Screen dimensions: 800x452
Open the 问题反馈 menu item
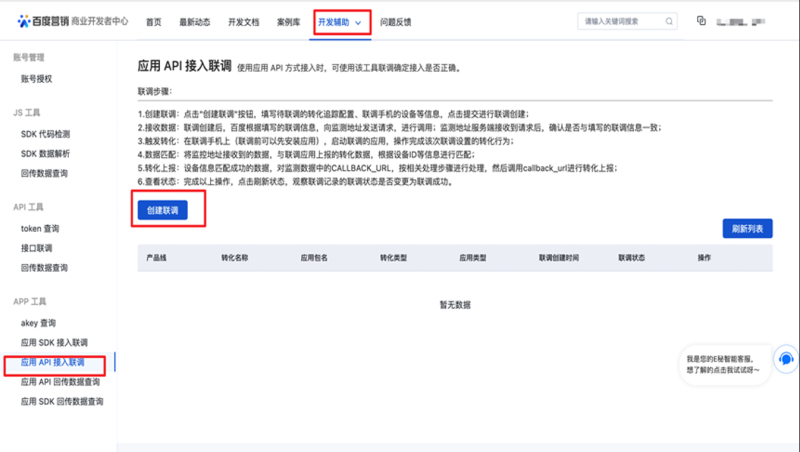point(395,22)
